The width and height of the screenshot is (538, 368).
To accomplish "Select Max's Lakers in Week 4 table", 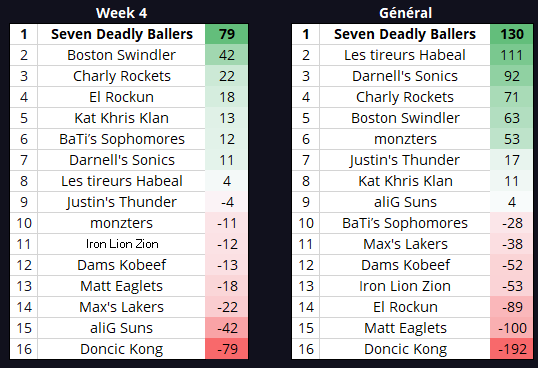I will coord(121,307).
